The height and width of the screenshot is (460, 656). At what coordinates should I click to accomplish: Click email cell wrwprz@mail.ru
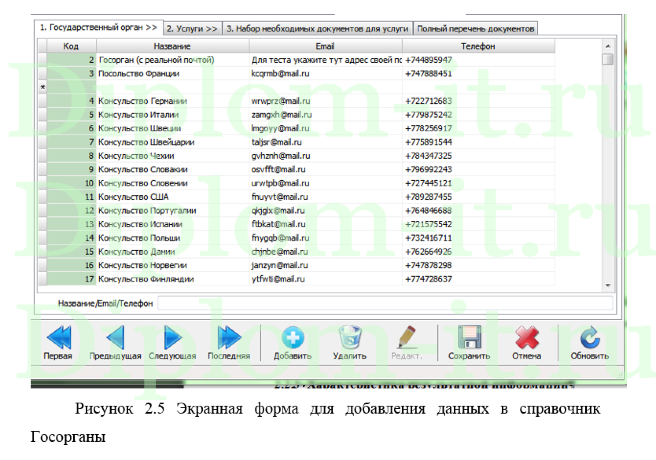(325, 101)
